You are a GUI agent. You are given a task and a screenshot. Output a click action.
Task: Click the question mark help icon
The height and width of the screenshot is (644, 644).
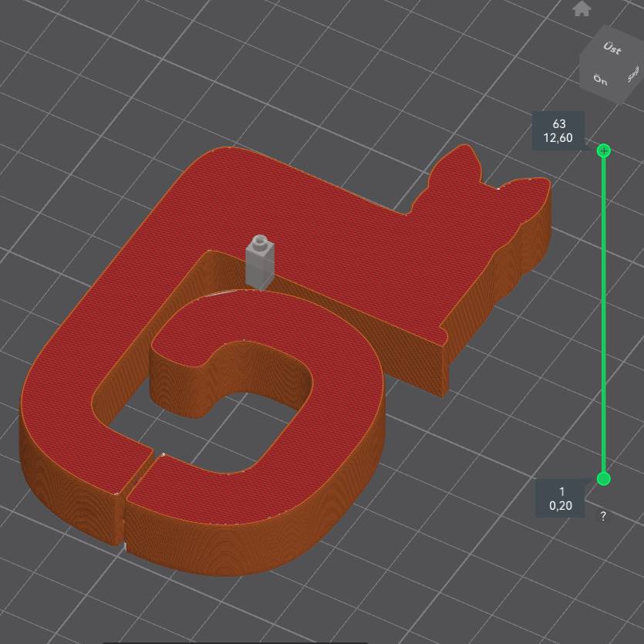tap(603, 517)
